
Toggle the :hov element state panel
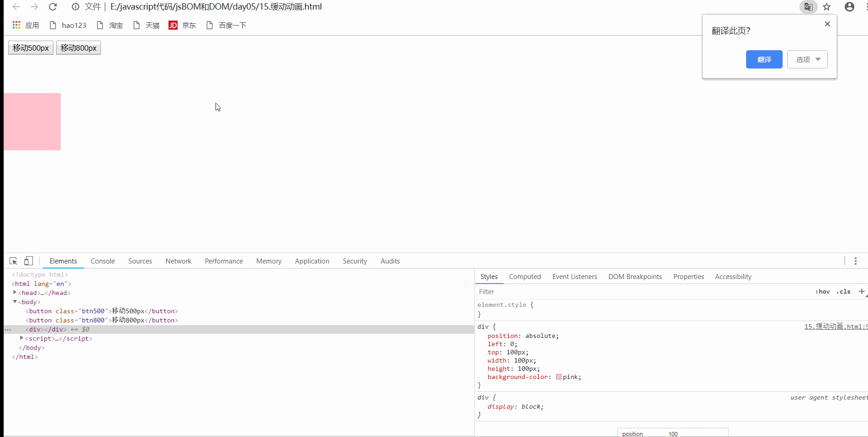823,292
